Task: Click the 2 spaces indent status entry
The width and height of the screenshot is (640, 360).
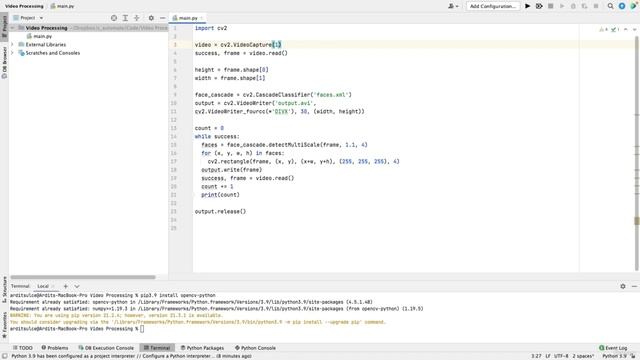Action: [x=583, y=356]
